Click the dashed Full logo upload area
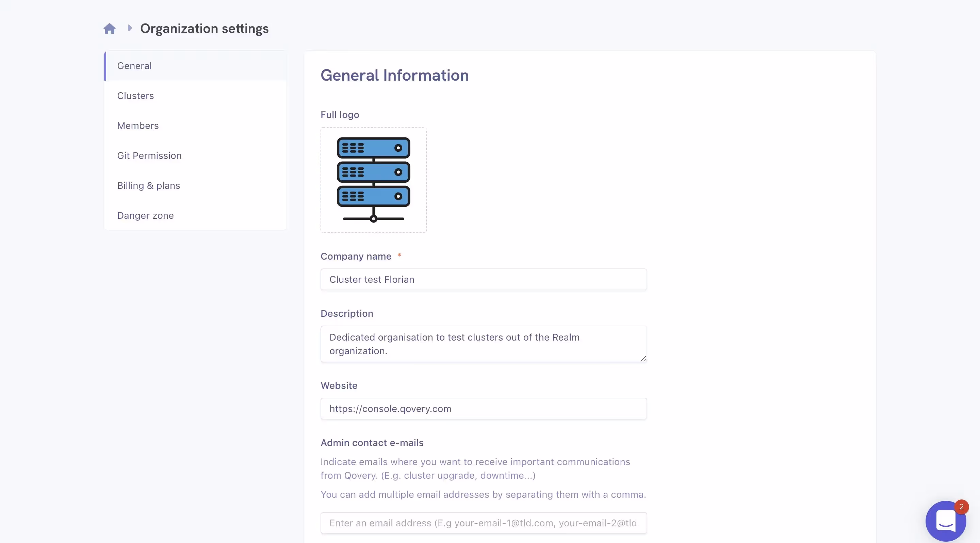Image resolution: width=980 pixels, height=543 pixels. click(373, 180)
